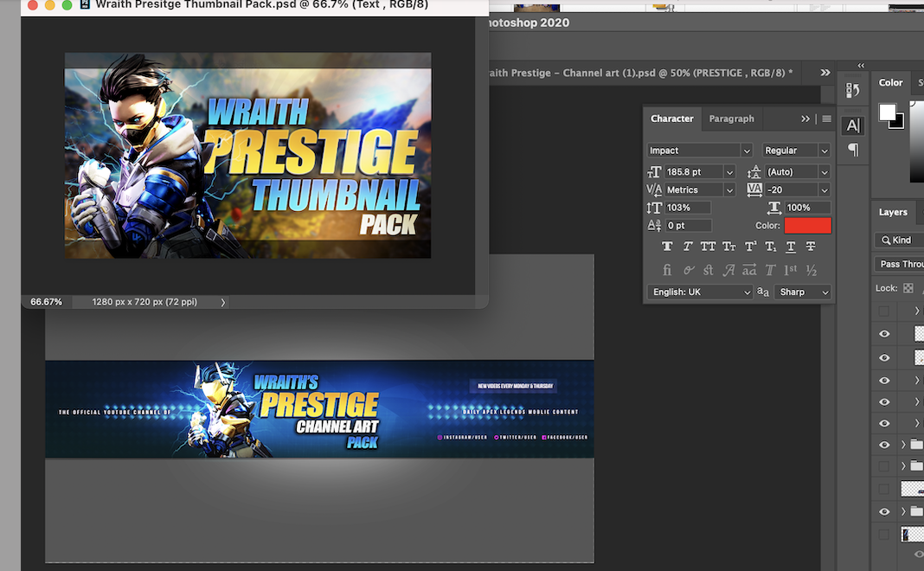Image resolution: width=924 pixels, height=571 pixels.
Task: Apply Superscript to the text
Action: point(750,247)
